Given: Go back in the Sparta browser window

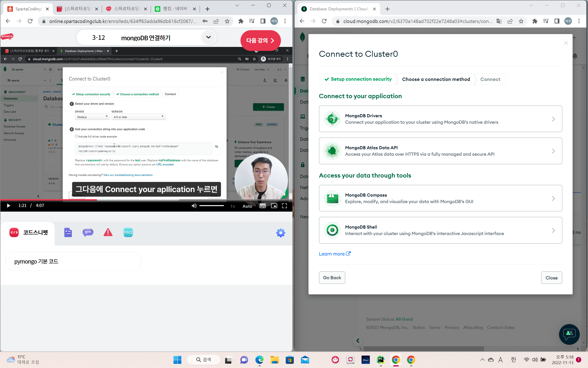Looking at the screenshot, I should (8, 21).
